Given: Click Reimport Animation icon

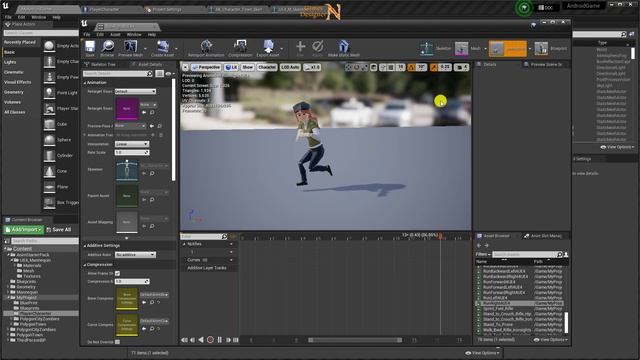Looking at the screenshot, I should tap(206, 48).
